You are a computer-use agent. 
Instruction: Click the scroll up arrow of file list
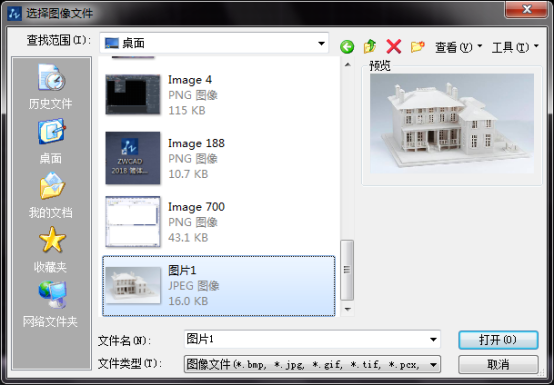(348, 65)
